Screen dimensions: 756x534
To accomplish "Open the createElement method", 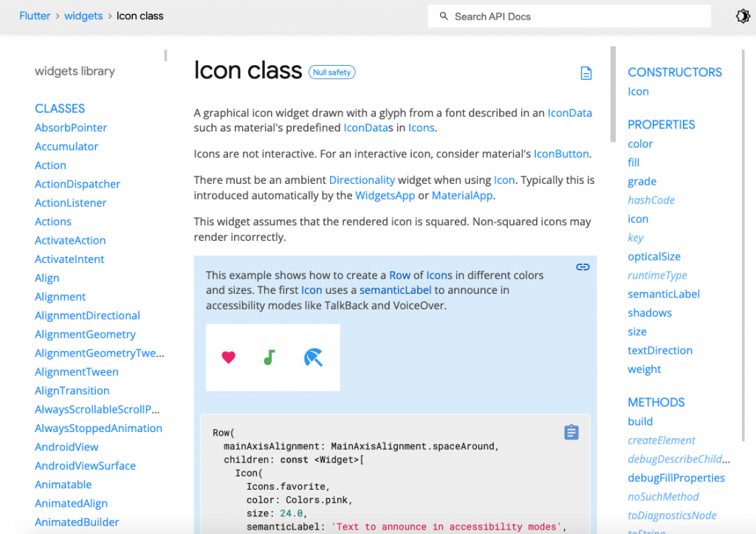I will click(x=661, y=440).
